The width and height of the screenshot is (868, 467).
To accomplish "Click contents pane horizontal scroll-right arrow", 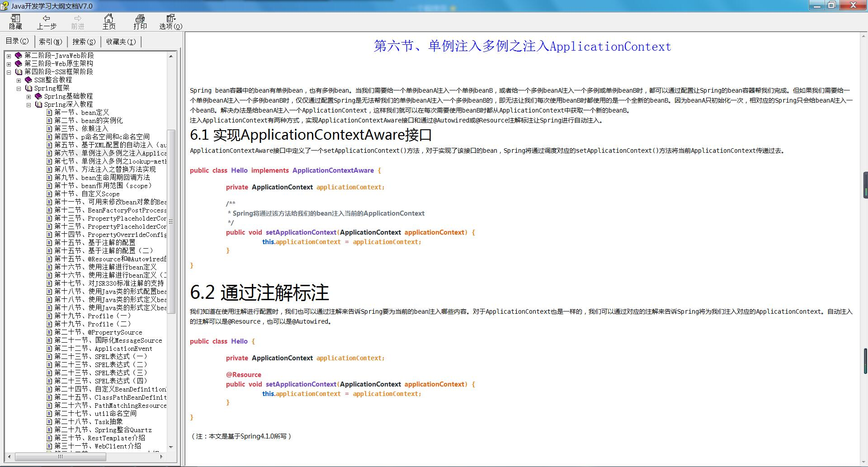I will click(161, 457).
